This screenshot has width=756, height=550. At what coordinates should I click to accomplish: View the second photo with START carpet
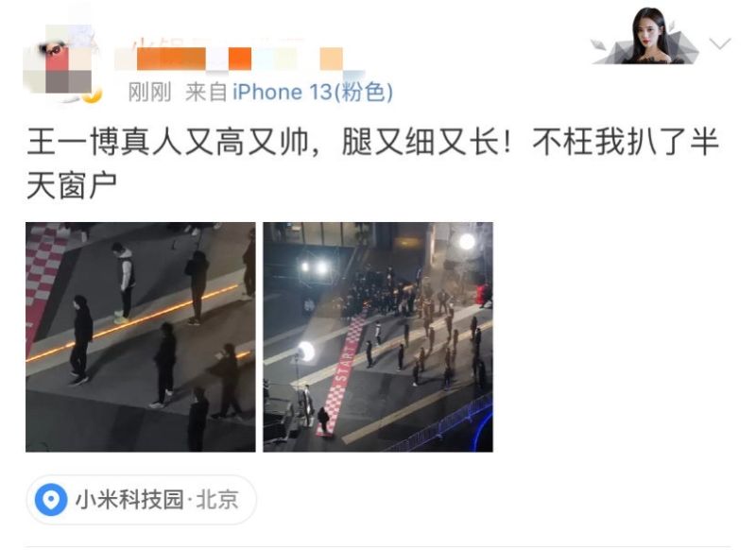pyautogui.click(x=378, y=337)
